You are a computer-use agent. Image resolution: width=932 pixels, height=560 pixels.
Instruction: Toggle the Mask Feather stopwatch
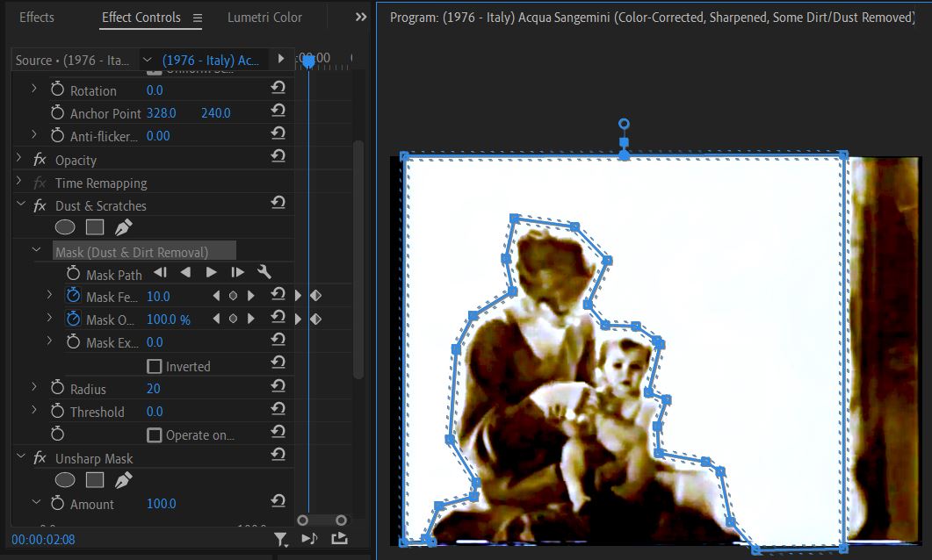tap(73, 295)
